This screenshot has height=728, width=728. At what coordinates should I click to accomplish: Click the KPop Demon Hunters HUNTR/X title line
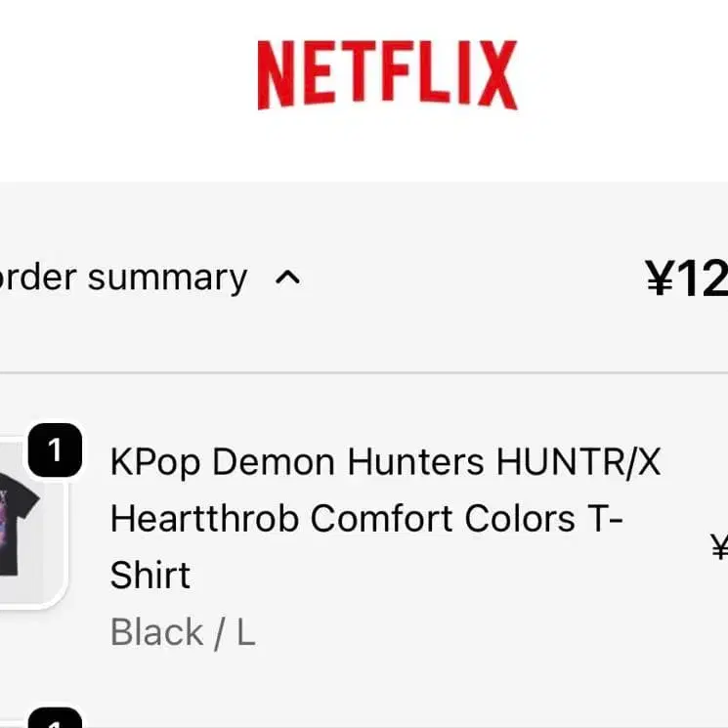[x=385, y=461]
